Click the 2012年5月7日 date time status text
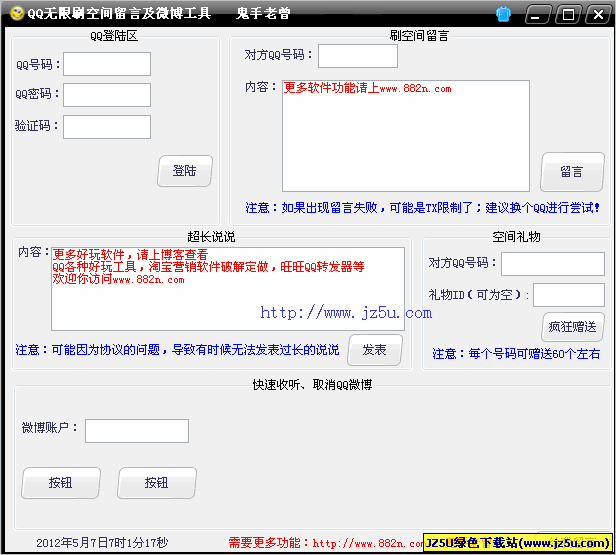The height and width of the screenshot is (555, 616). click(x=102, y=543)
